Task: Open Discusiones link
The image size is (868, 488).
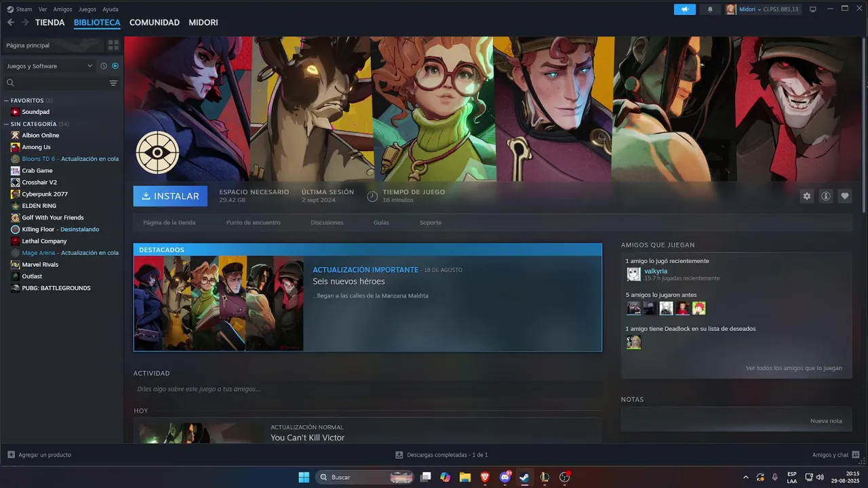Action: tap(327, 222)
